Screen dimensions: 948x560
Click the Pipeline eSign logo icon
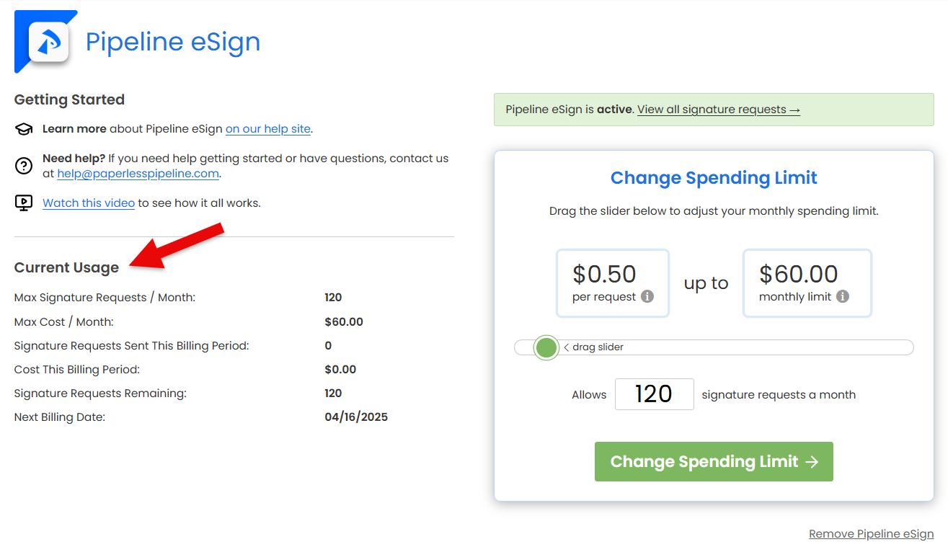(48, 43)
